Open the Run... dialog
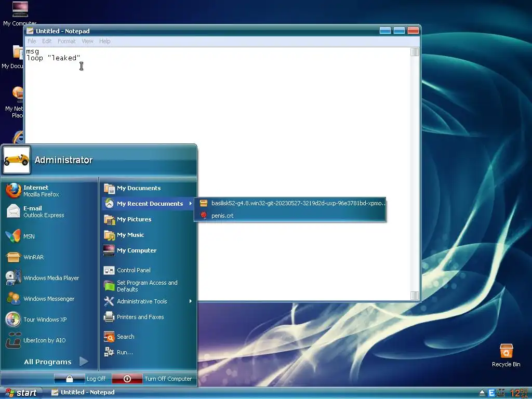The width and height of the screenshot is (532, 399). [x=148, y=352]
